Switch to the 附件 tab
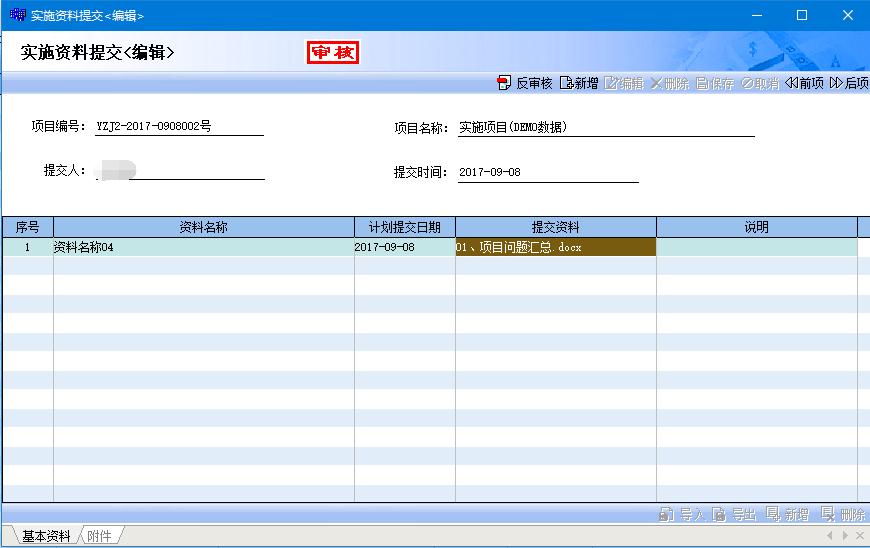 (x=99, y=536)
